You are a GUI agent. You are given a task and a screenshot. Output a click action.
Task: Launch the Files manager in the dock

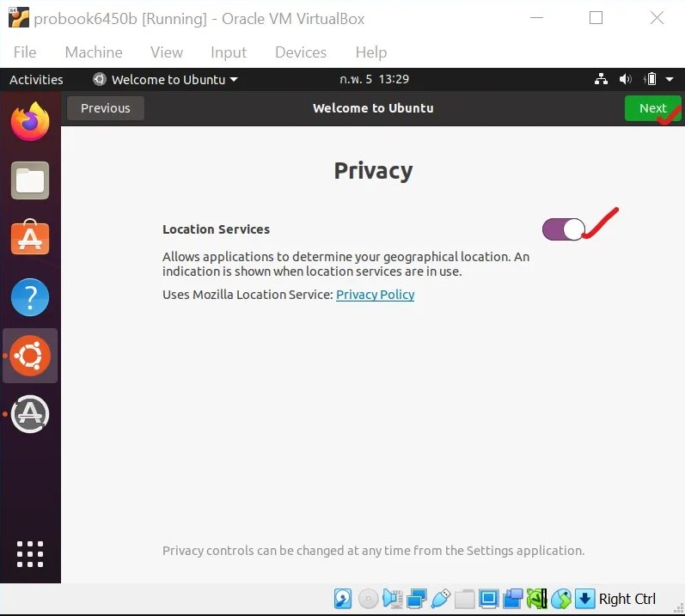[x=30, y=180]
